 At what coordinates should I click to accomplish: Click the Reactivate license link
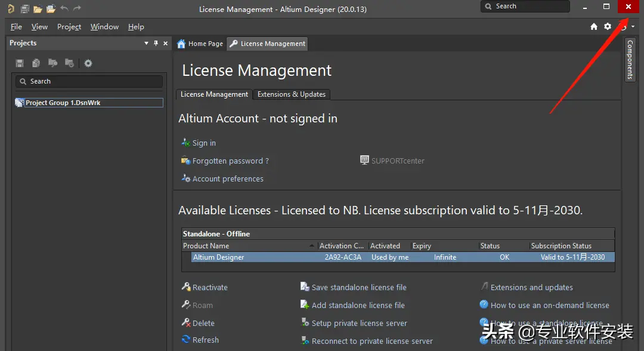pyautogui.click(x=209, y=287)
